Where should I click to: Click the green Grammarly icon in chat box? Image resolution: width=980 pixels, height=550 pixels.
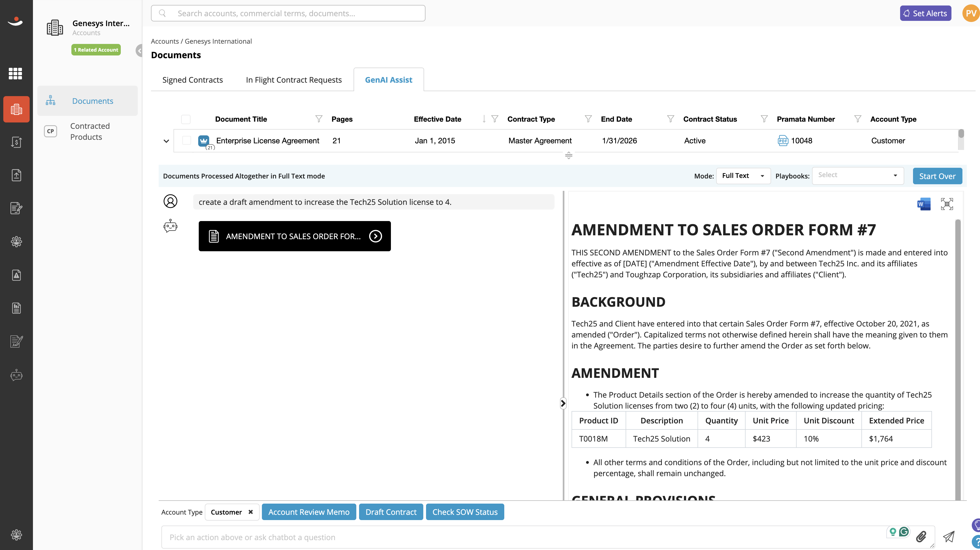coord(904,531)
